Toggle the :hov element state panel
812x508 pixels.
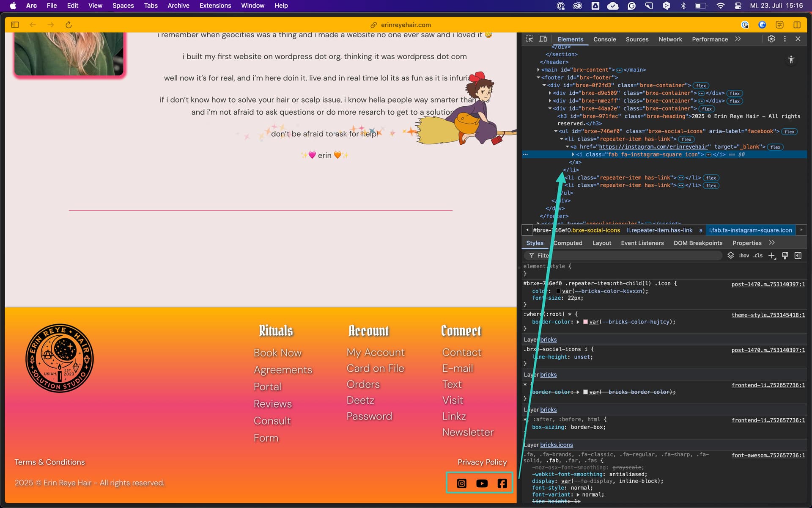click(744, 256)
